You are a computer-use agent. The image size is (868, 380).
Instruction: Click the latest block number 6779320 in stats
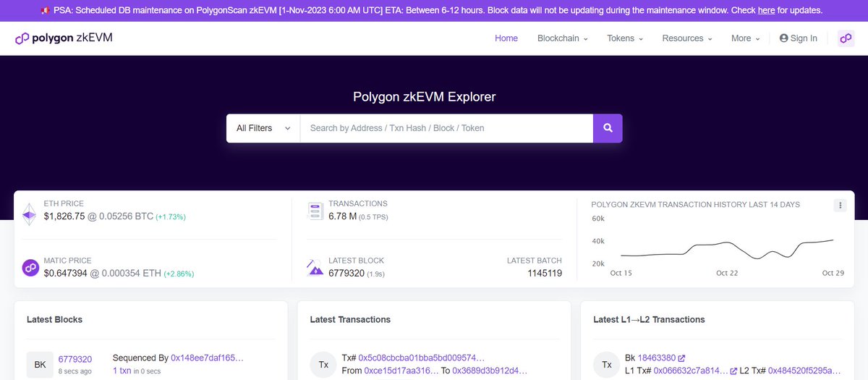346,274
